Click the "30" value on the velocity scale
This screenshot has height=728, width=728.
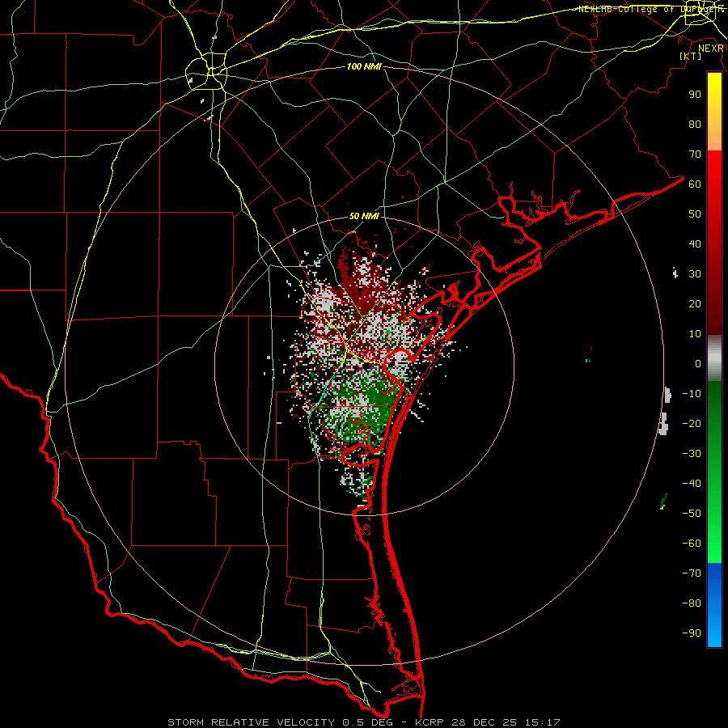[695, 274]
